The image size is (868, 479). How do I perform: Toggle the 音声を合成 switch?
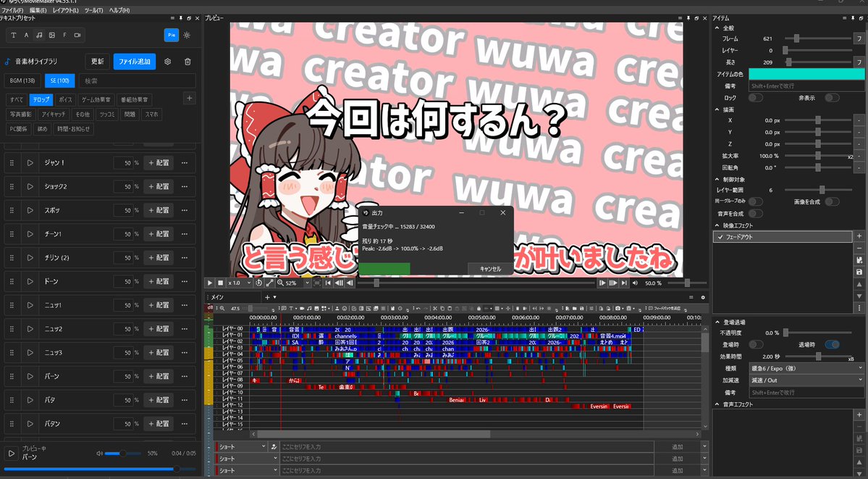point(756,214)
